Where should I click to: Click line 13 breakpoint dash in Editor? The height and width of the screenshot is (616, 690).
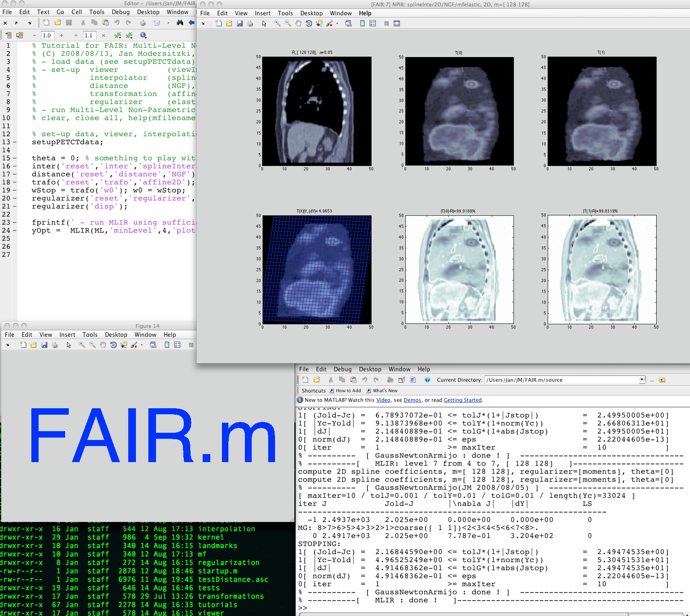(x=14, y=142)
